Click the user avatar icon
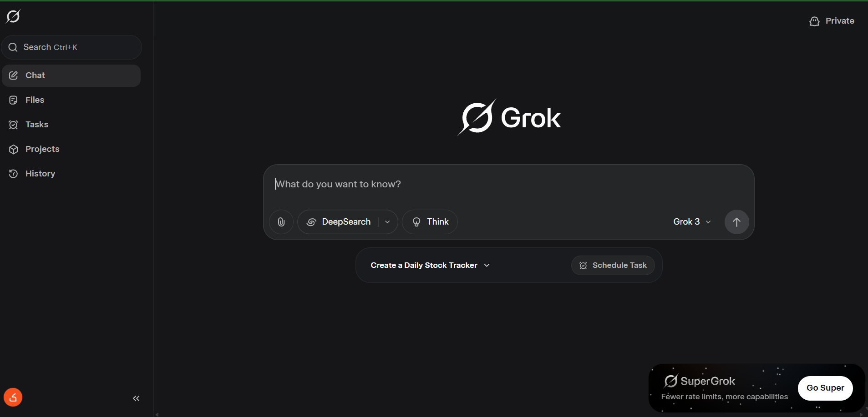The width and height of the screenshot is (868, 417). [13, 397]
